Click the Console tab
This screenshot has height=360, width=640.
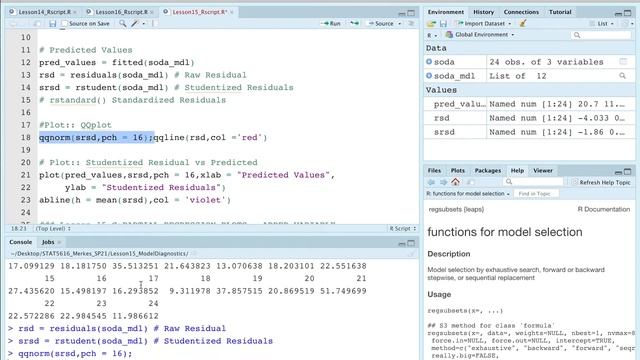20,242
